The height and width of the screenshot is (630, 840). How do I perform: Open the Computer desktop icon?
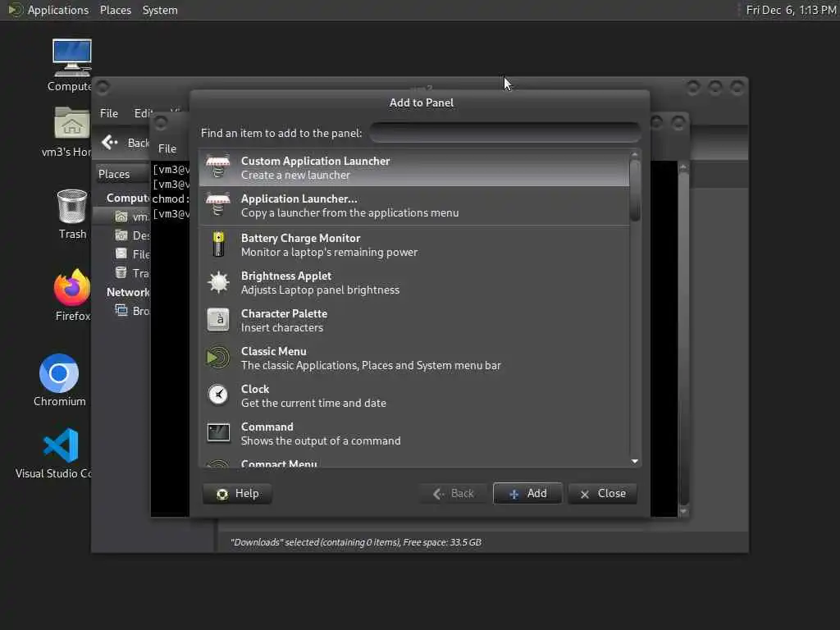(72, 58)
